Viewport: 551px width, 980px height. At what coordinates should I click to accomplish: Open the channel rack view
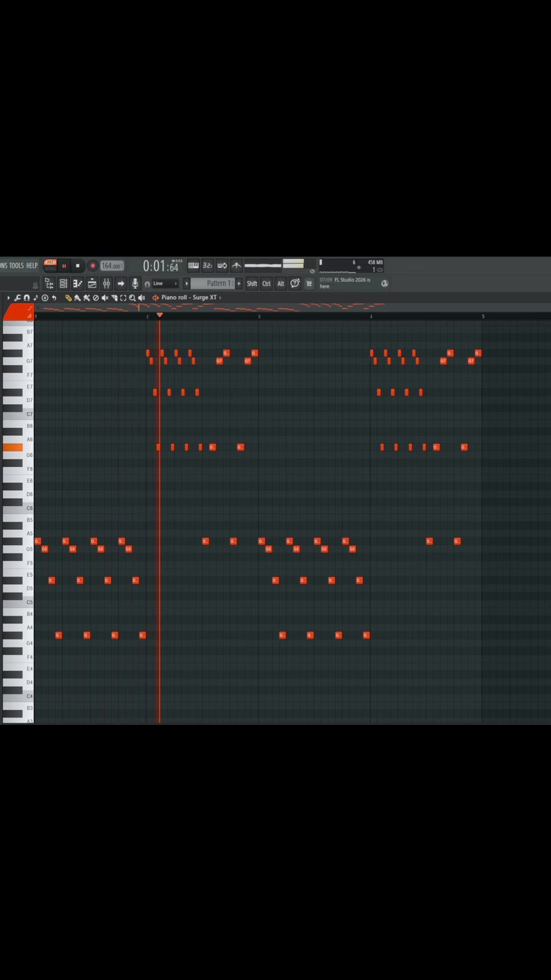tap(63, 283)
